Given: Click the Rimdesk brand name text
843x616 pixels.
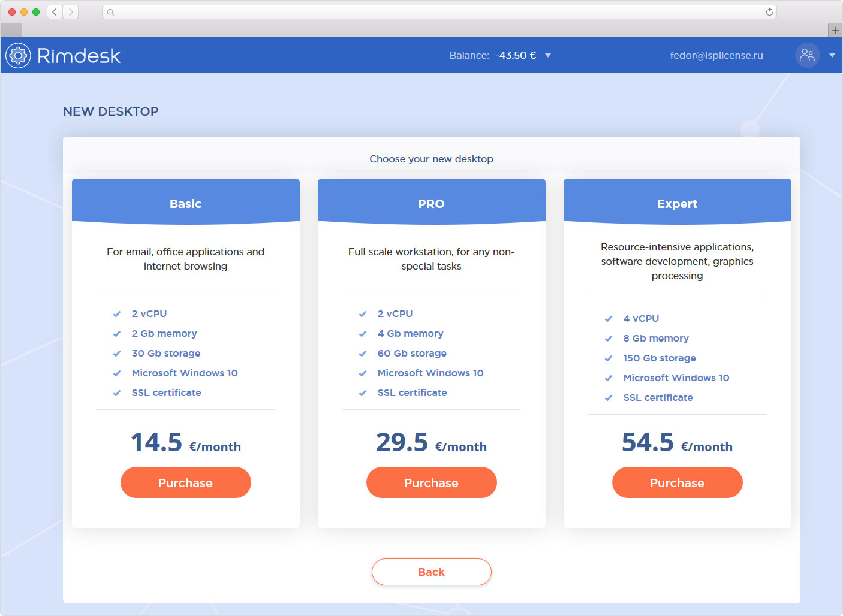Looking at the screenshot, I should [x=79, y=56].
